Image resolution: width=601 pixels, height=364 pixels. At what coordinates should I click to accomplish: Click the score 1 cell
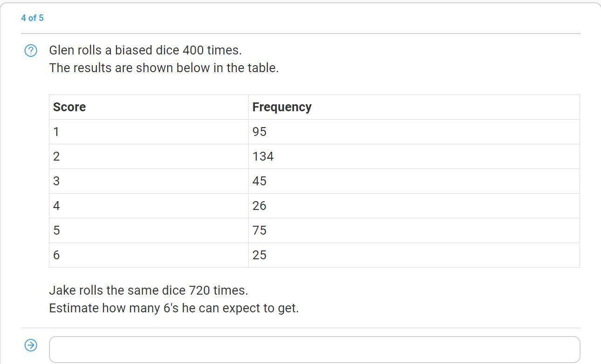pos(149,132)
